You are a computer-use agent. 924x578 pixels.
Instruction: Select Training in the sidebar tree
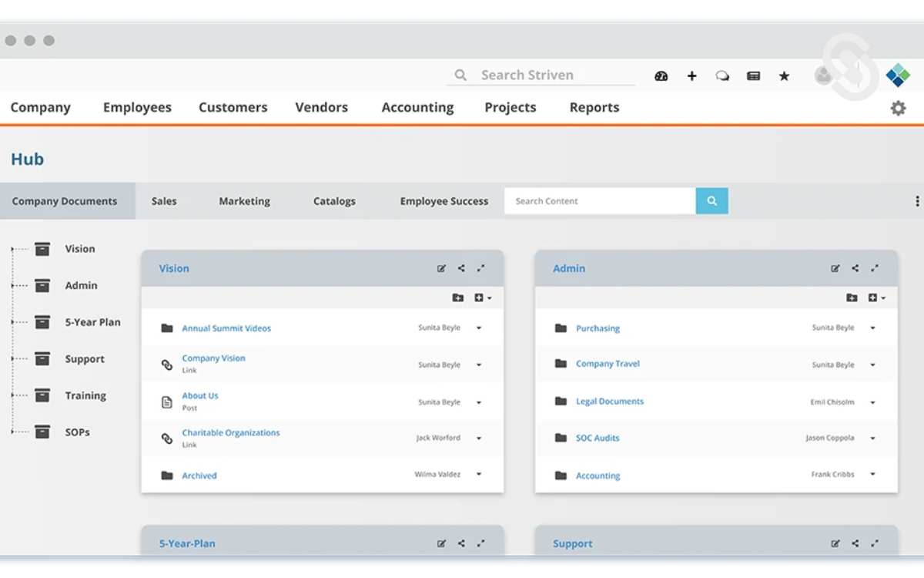click(x=85, y=395)
